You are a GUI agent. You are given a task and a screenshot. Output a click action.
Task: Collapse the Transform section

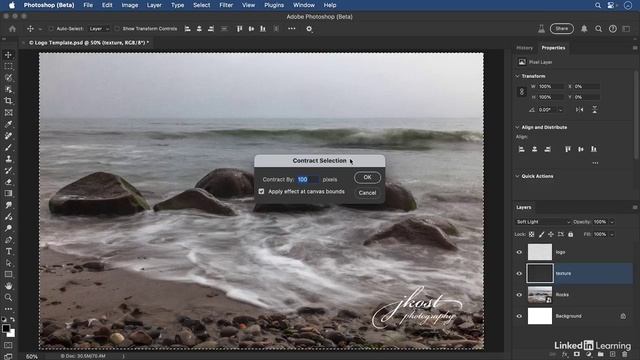(x=518, y=76)
